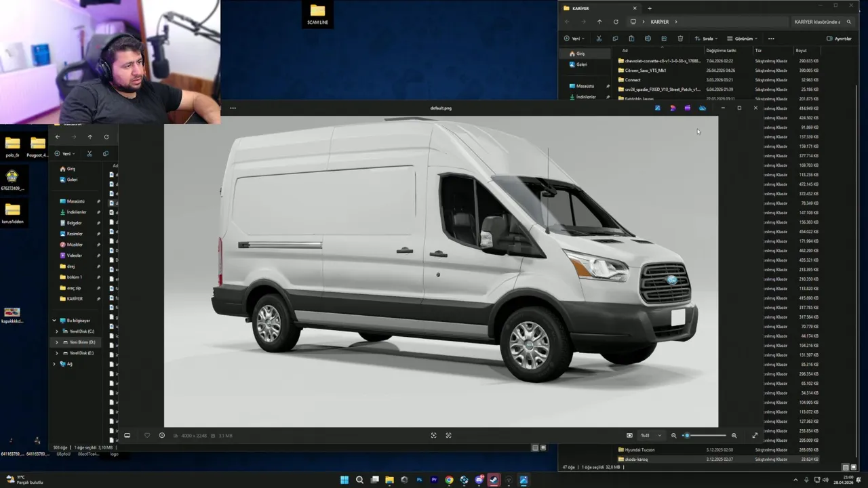
Task: Open Yeni dropdown in left explorer window
Action: pos(64,154)
